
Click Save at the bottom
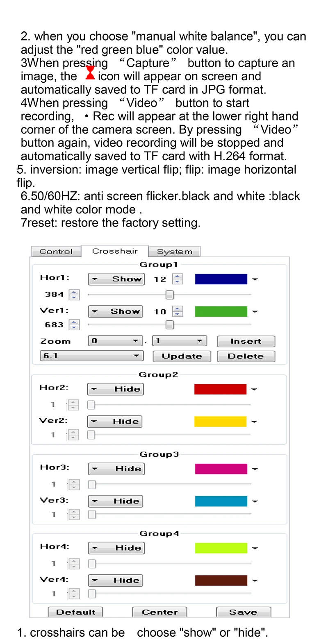[x=243, y=612]
